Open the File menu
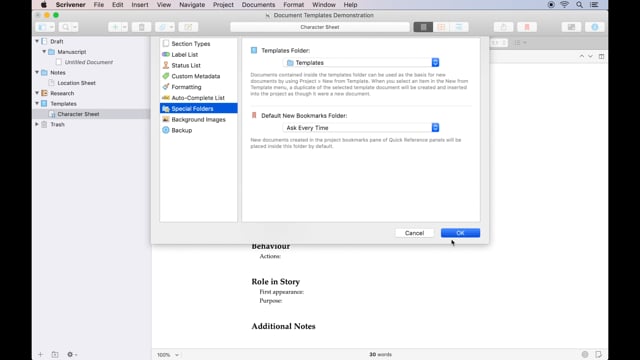This screenshot has height=360, width=640. (x=99, y=5)
